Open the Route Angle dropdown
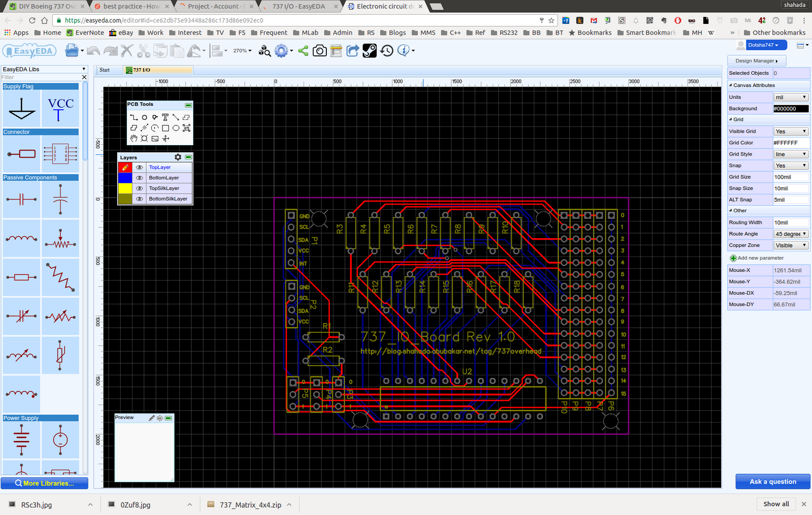The height and width of the screenshot is (515, 812). [x=790, y=234]
